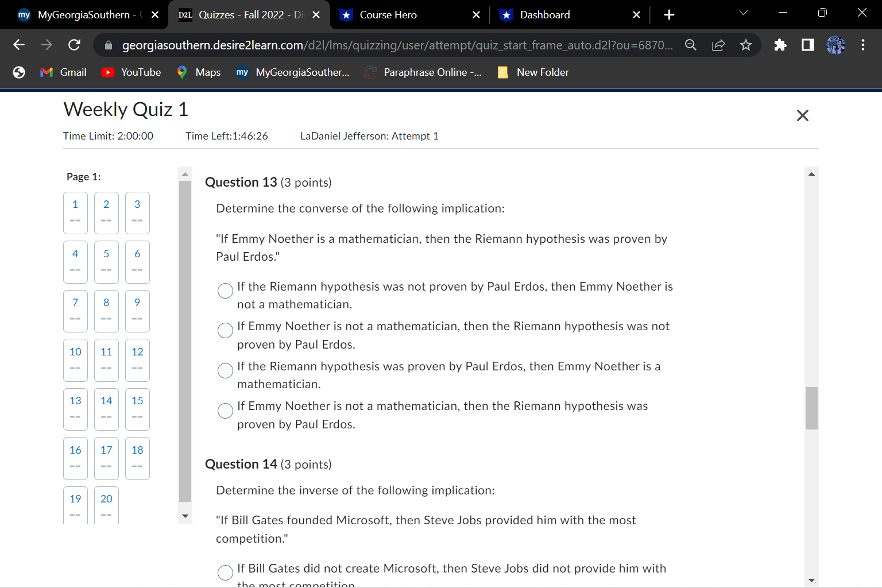This screenshot has width=882, height=588.
Task: Open the Extensions puzzle icon
Action: [780, 45]
